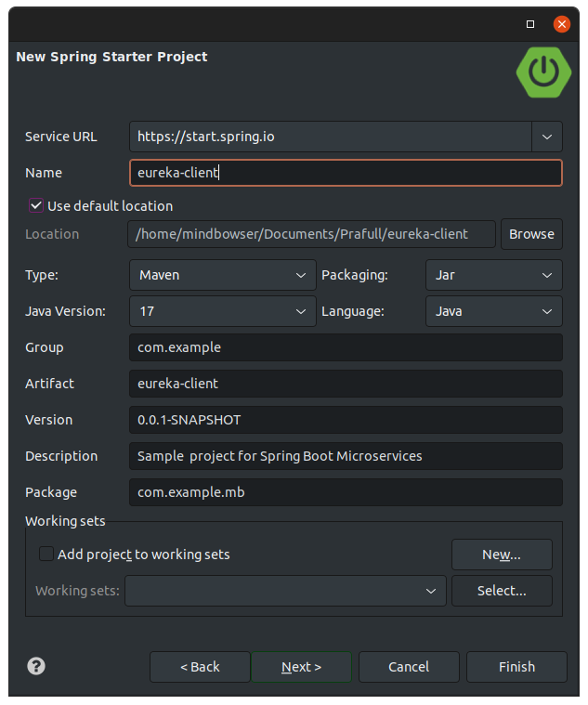Open the Java Version 17 dropdown
588x705 pixels.
coord(223,311)
